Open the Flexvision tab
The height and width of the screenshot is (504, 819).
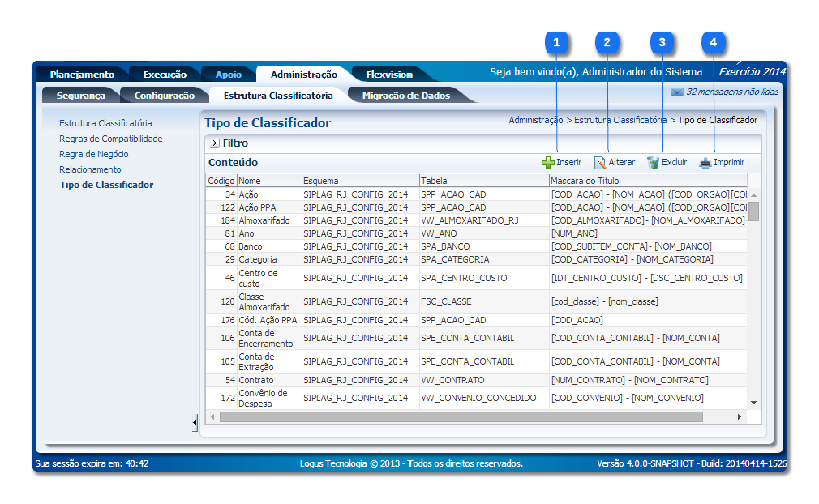[x=389, y=75]
